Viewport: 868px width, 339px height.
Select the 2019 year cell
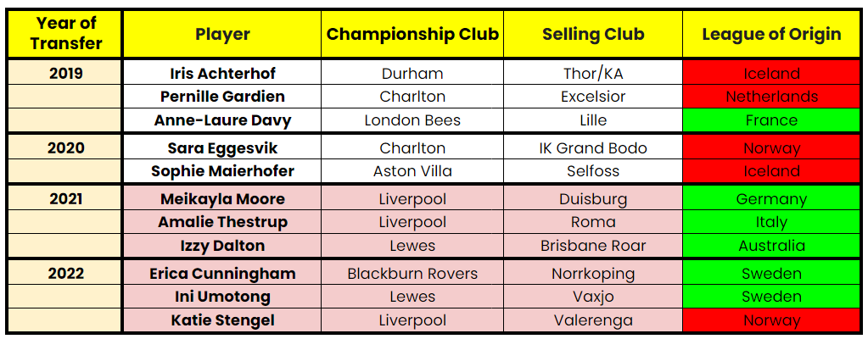65,74
